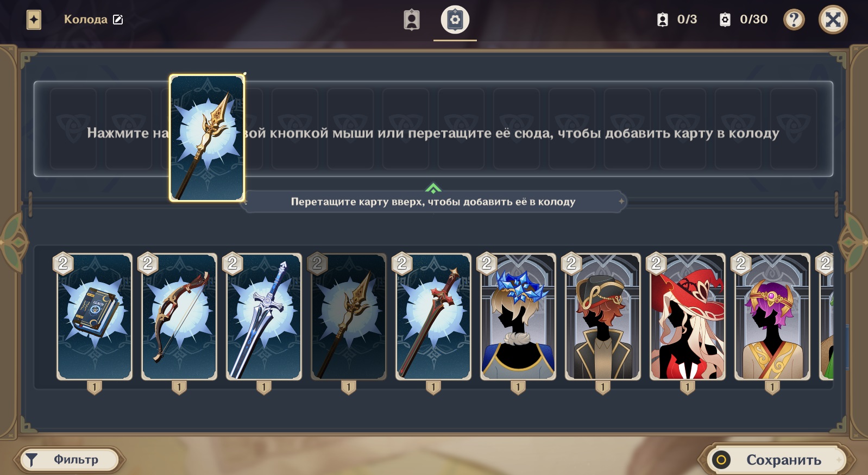Select the character card with red witch hat

coord(688,316)
